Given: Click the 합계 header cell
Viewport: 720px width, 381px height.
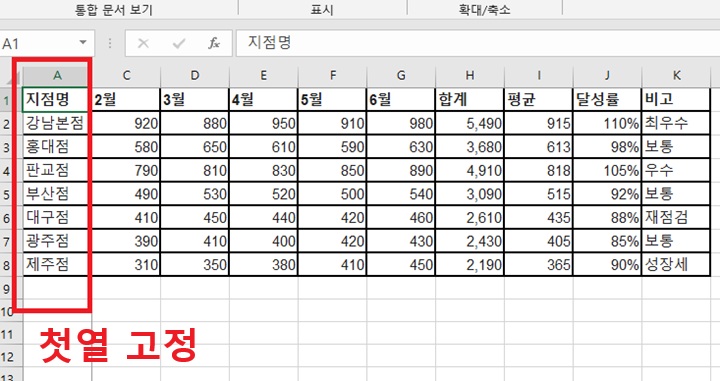Looking at the screenshot, I should [470, 99].
